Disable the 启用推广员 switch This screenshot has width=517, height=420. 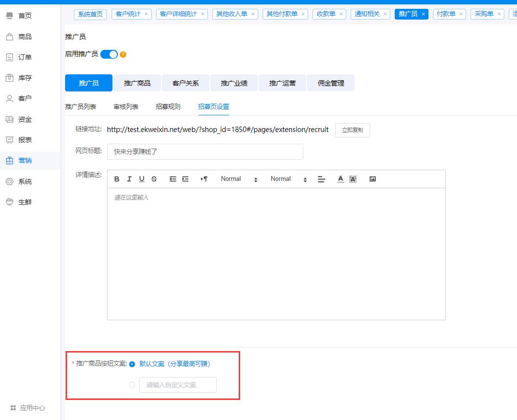[x=110, y=54]
